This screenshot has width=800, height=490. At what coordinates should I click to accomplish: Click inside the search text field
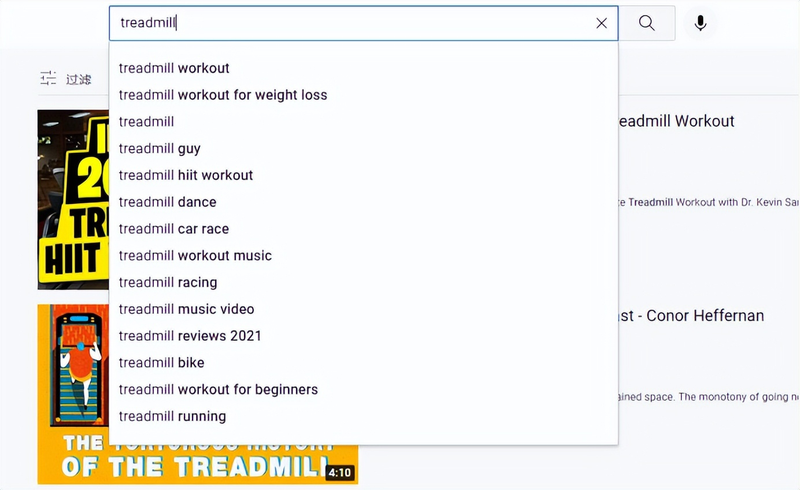[350, 23]
